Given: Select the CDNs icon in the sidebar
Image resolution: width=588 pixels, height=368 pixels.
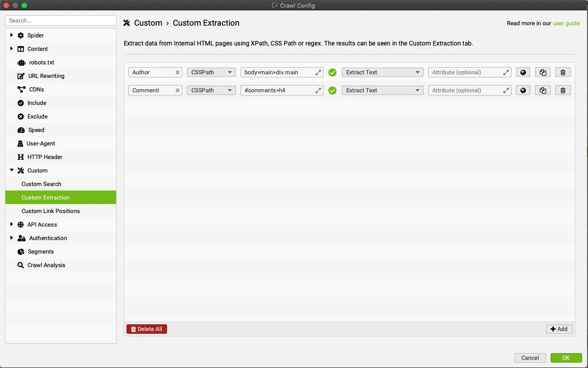Looking at the screenshot, I should (x=20, y=89).
